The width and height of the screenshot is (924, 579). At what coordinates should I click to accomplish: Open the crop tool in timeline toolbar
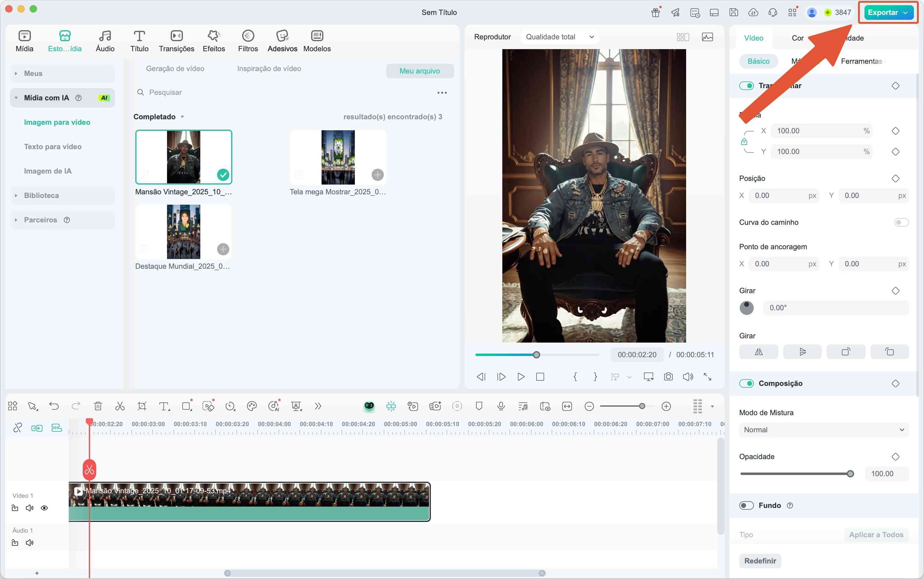(x=142, y=406)
